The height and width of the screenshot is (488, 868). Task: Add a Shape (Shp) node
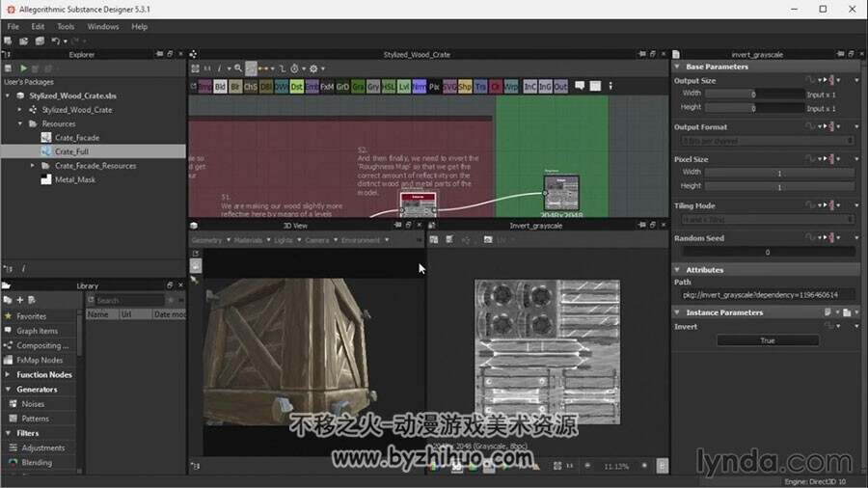pyautogui.click(x=465, y=86)
